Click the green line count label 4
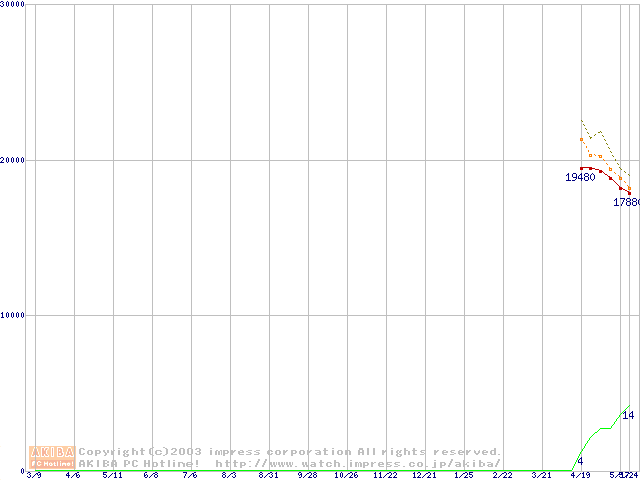This screenshot has height=480, width=640. 580,461
